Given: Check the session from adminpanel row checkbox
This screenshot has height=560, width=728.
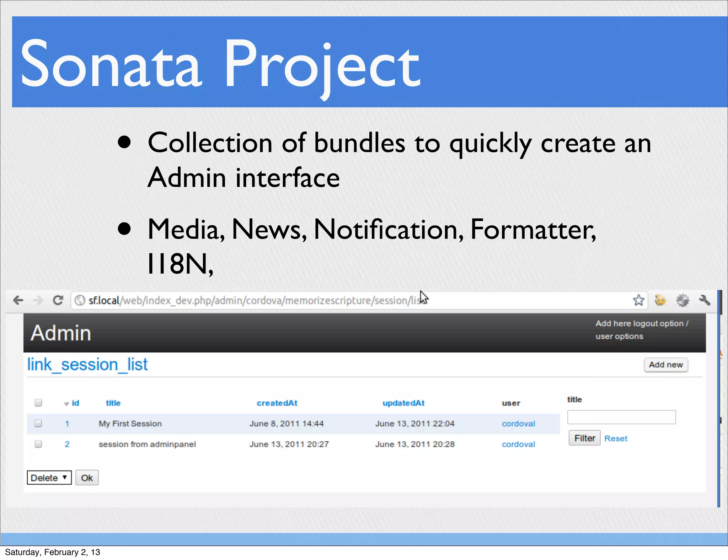Looking at the screenshot, I should click(38, 444).
